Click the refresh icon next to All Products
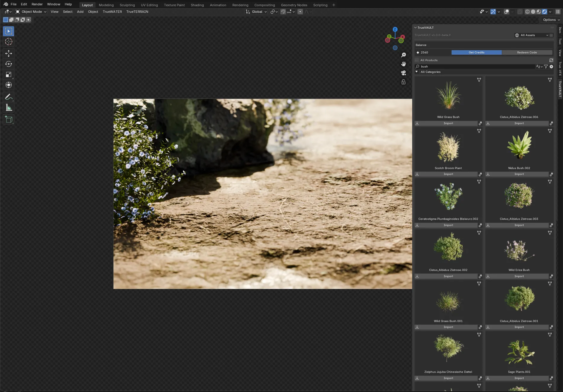This screenshot has width=563, height=392. [551, 60]
